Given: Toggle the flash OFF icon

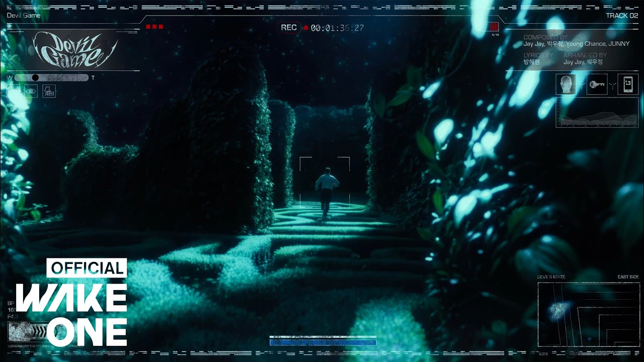Looking at the screenshot, I should pos(49,91).
